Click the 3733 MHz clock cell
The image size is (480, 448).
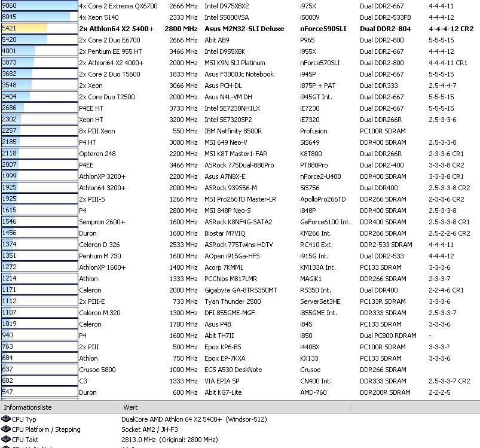pyautogui.click(x=184, y=108)
